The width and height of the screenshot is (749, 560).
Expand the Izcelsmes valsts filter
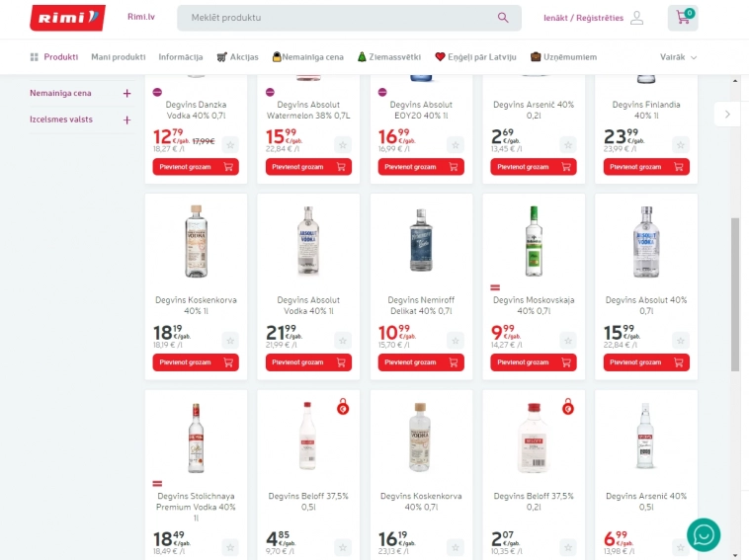(126, 120)
